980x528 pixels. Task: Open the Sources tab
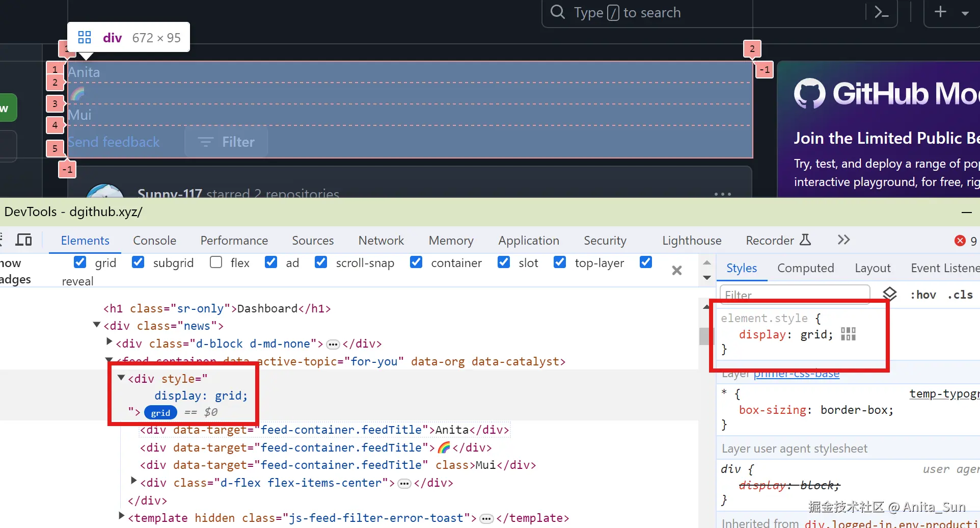coord(313,241)
